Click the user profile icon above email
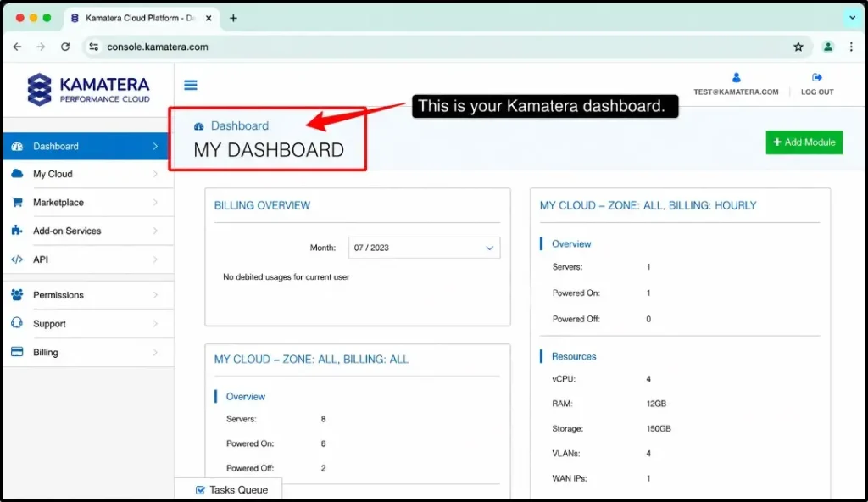The height and width of the screenshot is (502, 868). point(737,77)
